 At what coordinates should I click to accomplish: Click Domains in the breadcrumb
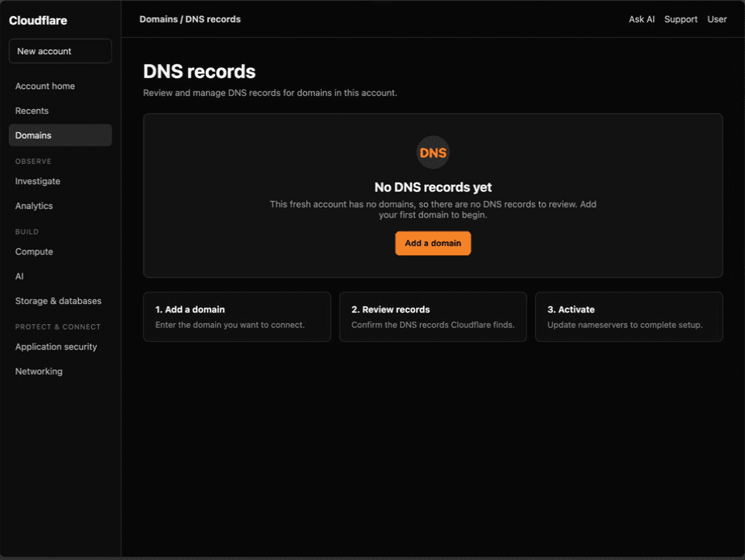coord(159,19)
